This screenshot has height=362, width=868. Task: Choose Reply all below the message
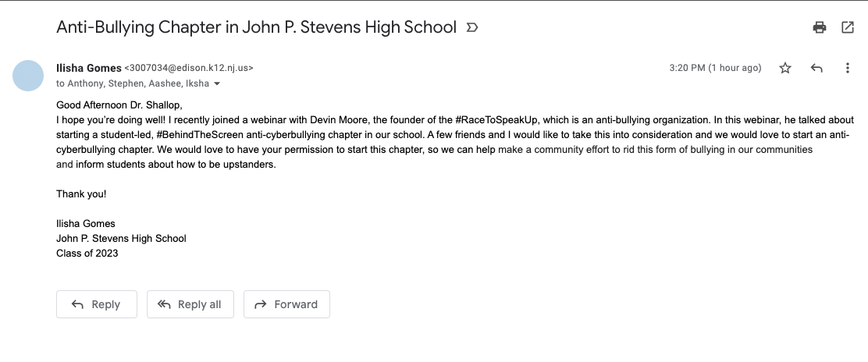tap(190, 304)
